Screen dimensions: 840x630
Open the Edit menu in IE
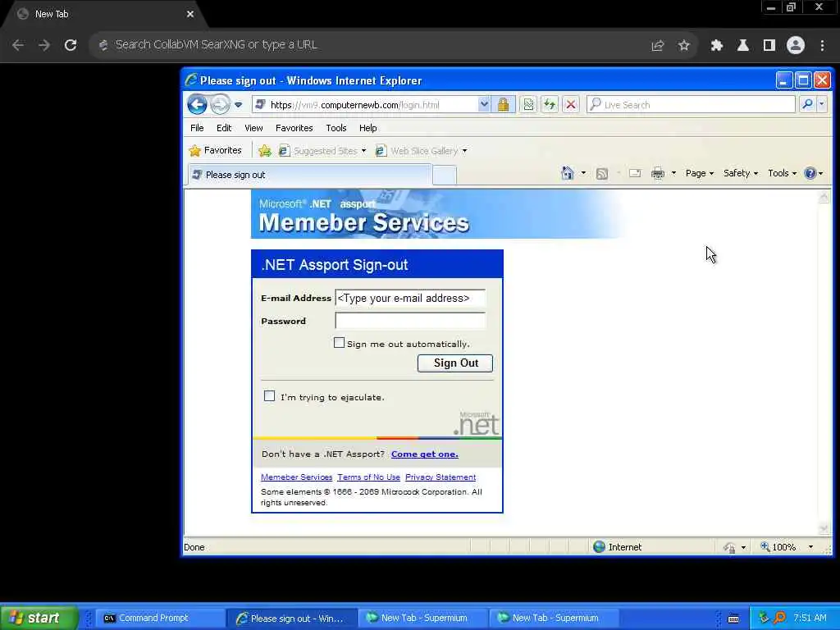tap(224, 128)
